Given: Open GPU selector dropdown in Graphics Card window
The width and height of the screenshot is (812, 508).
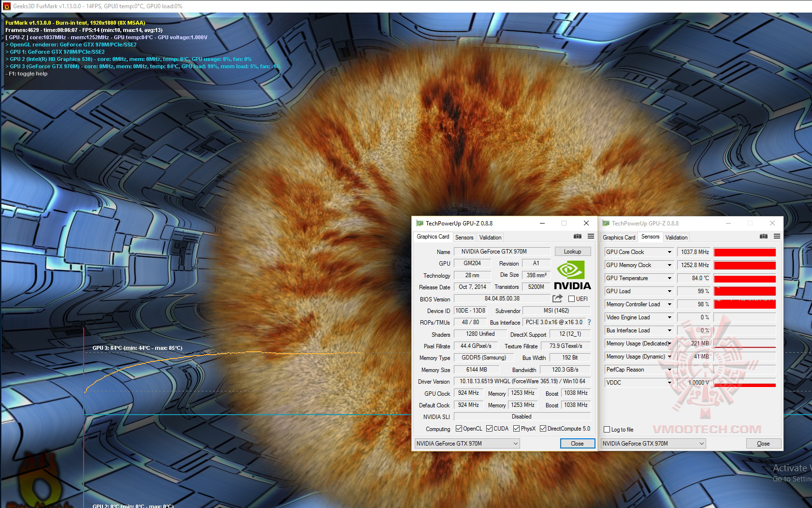Looking at the screenshot, I should coord(467,444).
